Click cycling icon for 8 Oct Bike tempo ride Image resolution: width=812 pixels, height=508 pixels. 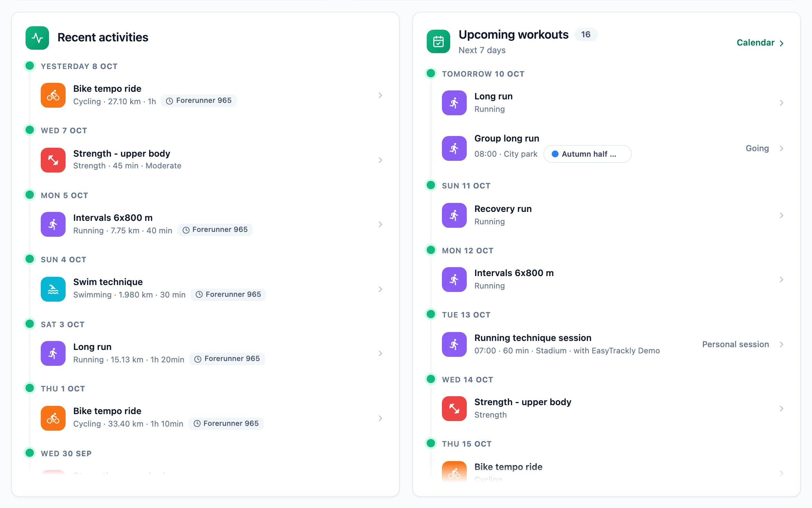pos(53,95)
